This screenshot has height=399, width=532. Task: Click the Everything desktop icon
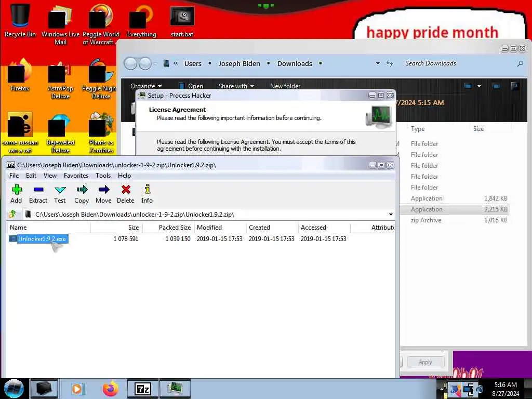pos(141,20)
